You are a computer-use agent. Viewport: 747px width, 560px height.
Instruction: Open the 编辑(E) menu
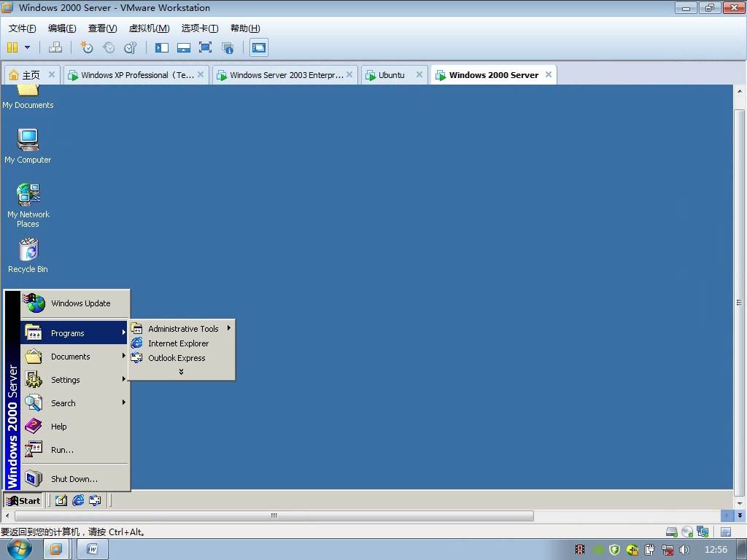[x=62, y=28]
